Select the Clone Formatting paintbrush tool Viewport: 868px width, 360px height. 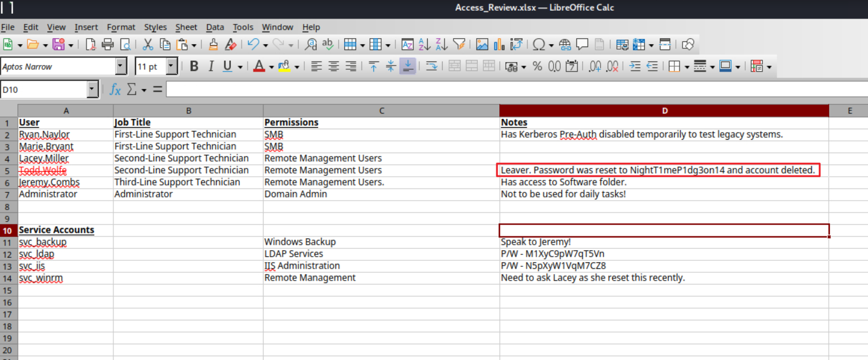(213, 44)
